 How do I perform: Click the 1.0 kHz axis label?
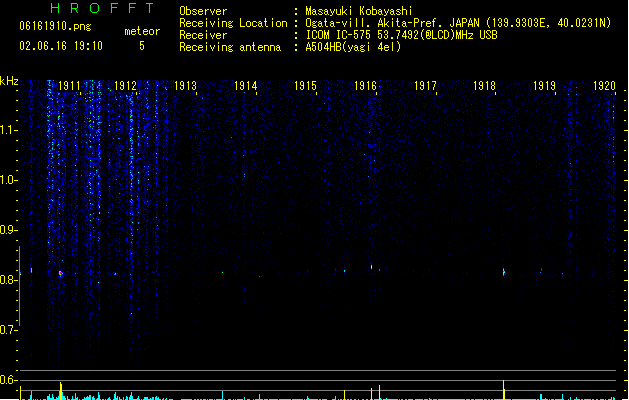pos(8,180)
